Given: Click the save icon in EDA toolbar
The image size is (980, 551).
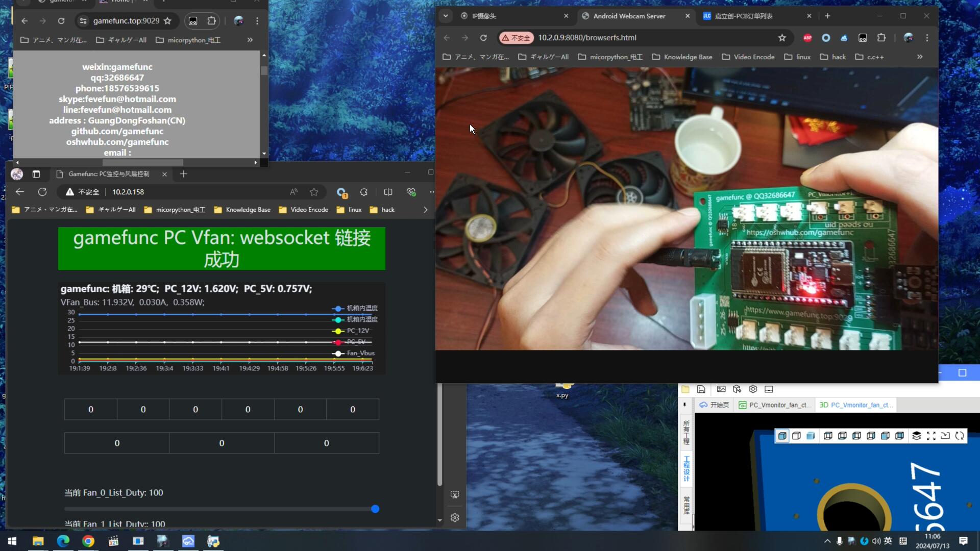Looking at the screenshot, I should (701, 389).
